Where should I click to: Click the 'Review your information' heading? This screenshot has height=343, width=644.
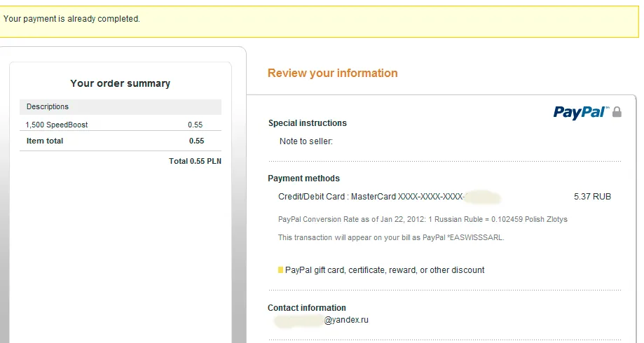click(333, 73)
